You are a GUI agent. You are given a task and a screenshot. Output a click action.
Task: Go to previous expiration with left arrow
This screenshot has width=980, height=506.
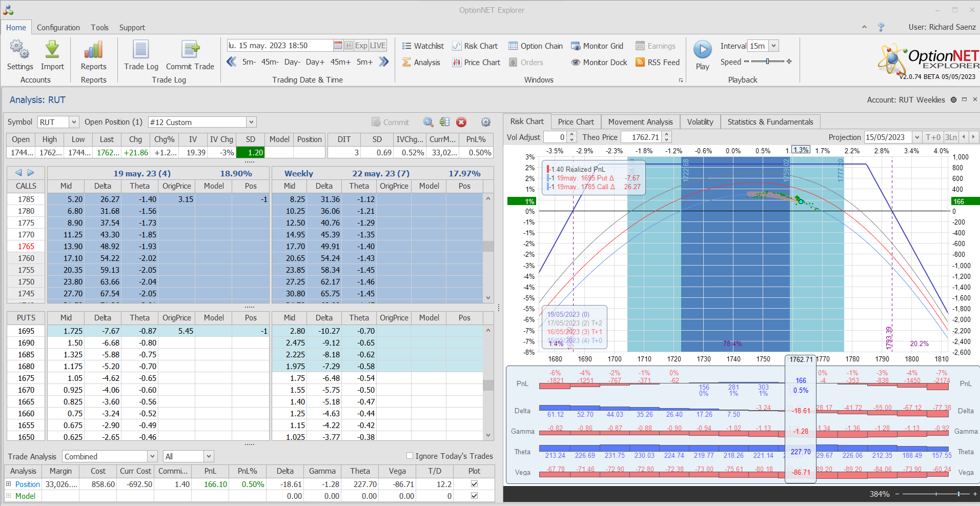(19, 173)
